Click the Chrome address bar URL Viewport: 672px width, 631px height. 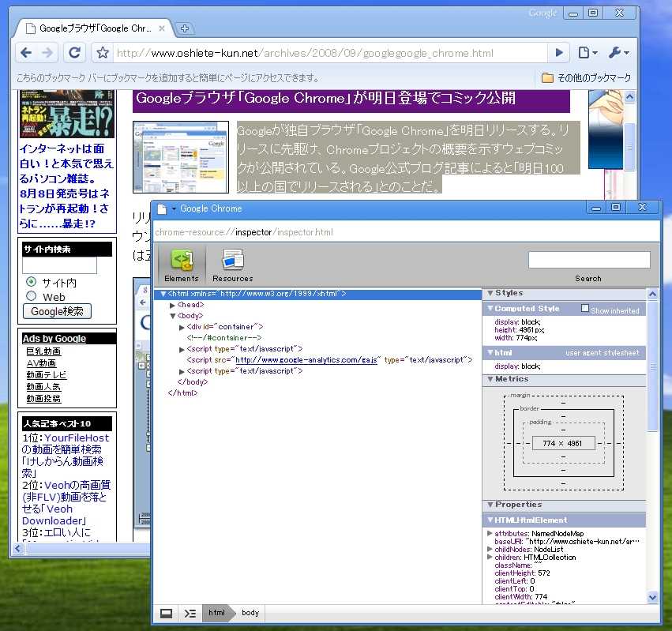(305, 53)
